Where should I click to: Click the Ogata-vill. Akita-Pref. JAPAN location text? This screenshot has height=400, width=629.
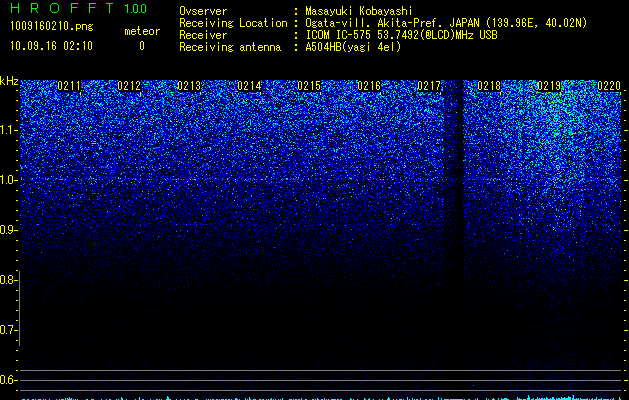[446, 23]
